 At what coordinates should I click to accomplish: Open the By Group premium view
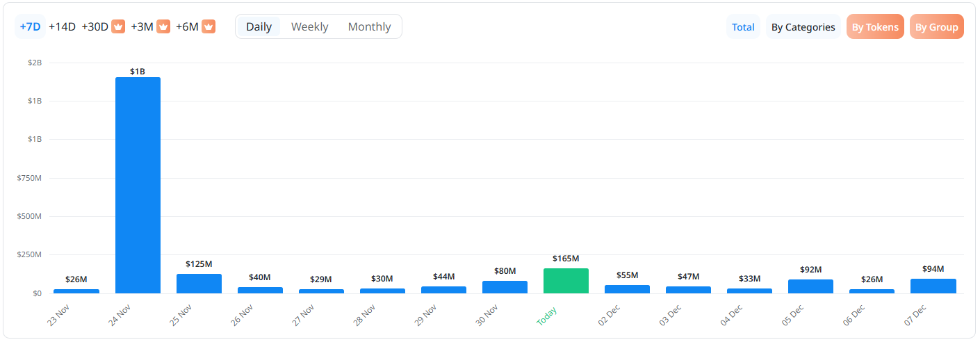tap(936, 27)
